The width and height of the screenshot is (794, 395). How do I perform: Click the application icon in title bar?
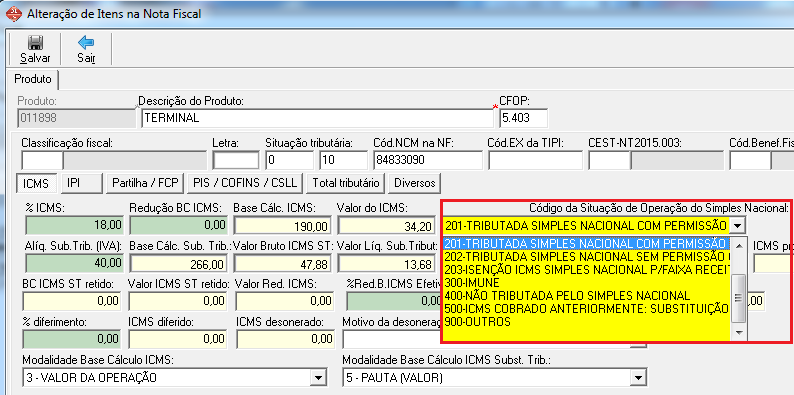(x=14, y=14)
